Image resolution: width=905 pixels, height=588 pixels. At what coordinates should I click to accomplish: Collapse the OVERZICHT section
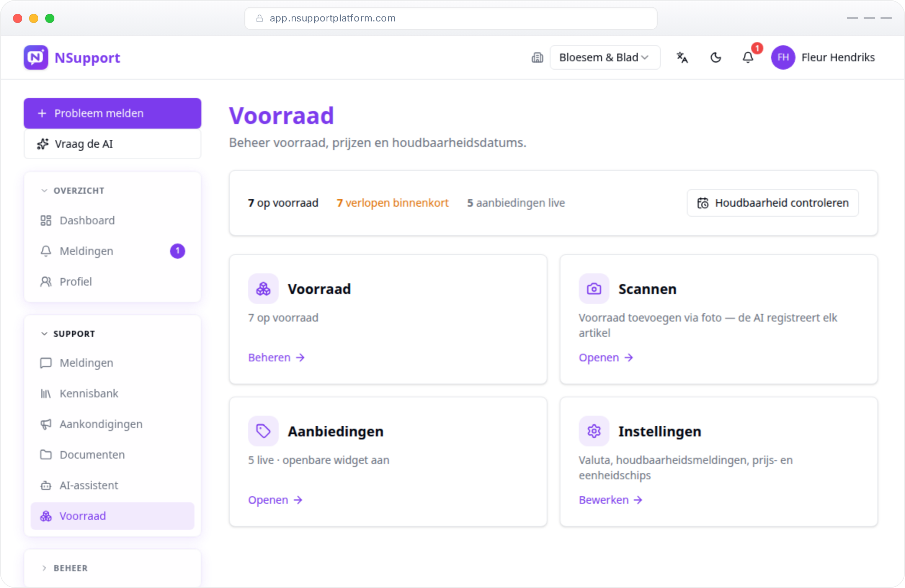73,191
